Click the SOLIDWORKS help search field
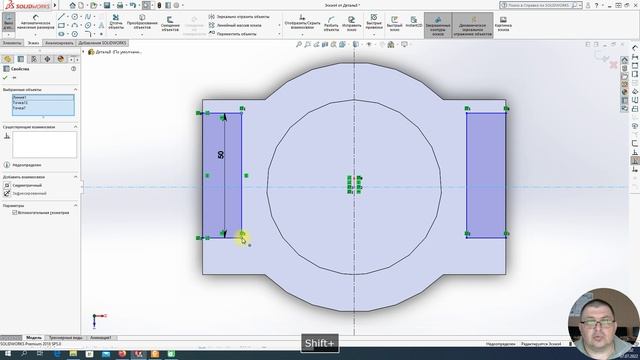Image resolution: width=640 pixels, height=360 pixels. (x=540, y=5)
